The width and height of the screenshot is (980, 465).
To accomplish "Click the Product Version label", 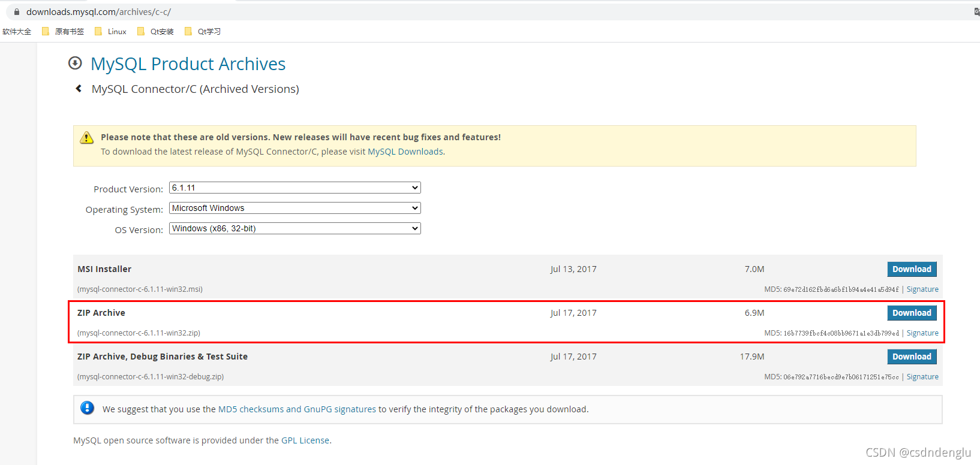I will pyautogui.click(x=128, y=189).
